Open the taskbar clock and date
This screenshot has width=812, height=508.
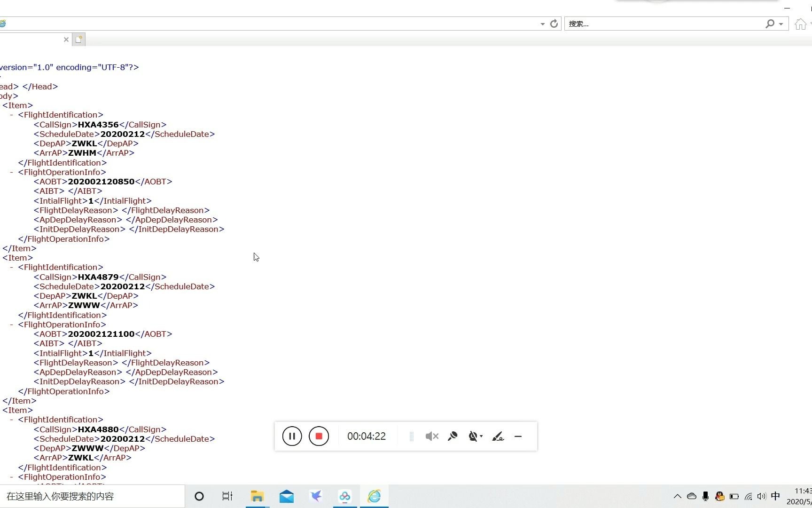[799, 496]
